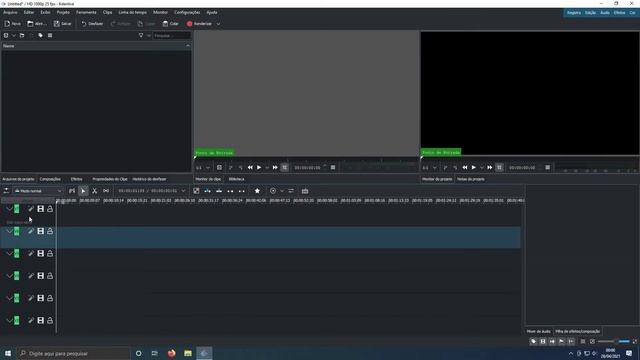The height and width of the screenshot is (360, 640).
Task: Toggle effects on the fifth timeline track
Action: 31,298
